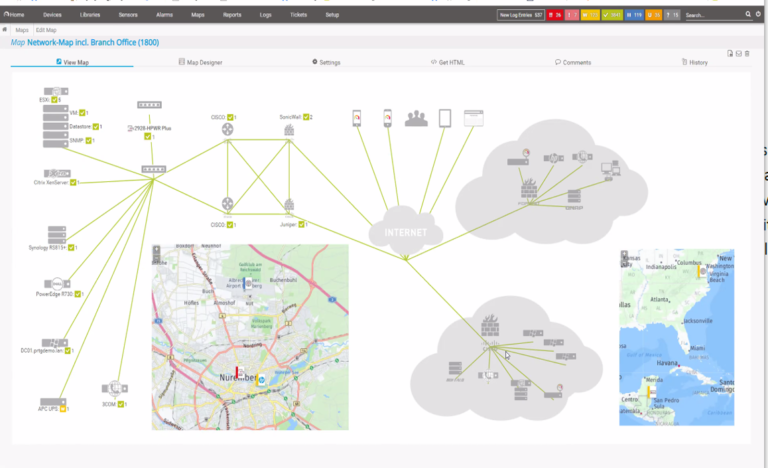
Task: Click the Datastore status check indicator
Action: [96, 126]
